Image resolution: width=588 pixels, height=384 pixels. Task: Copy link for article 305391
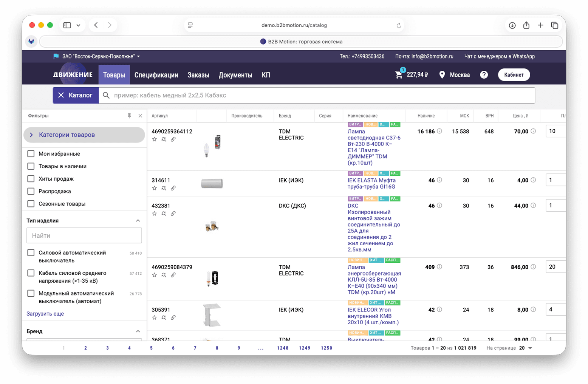click(x=173, y=318)
